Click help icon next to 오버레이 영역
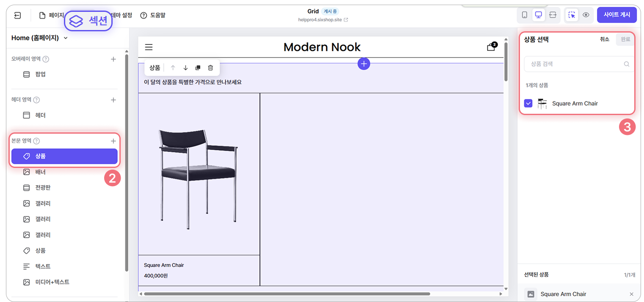 [x=46, y=59]
